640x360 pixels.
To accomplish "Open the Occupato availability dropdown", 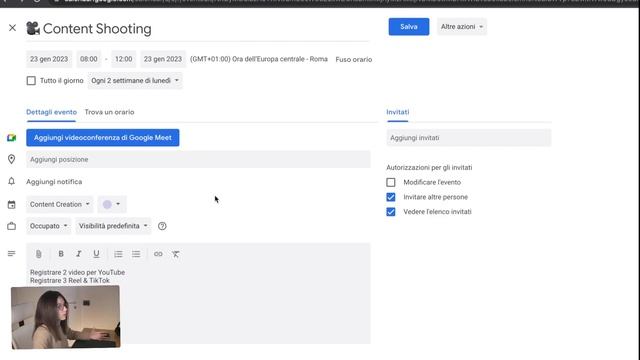I will point(49,226).
